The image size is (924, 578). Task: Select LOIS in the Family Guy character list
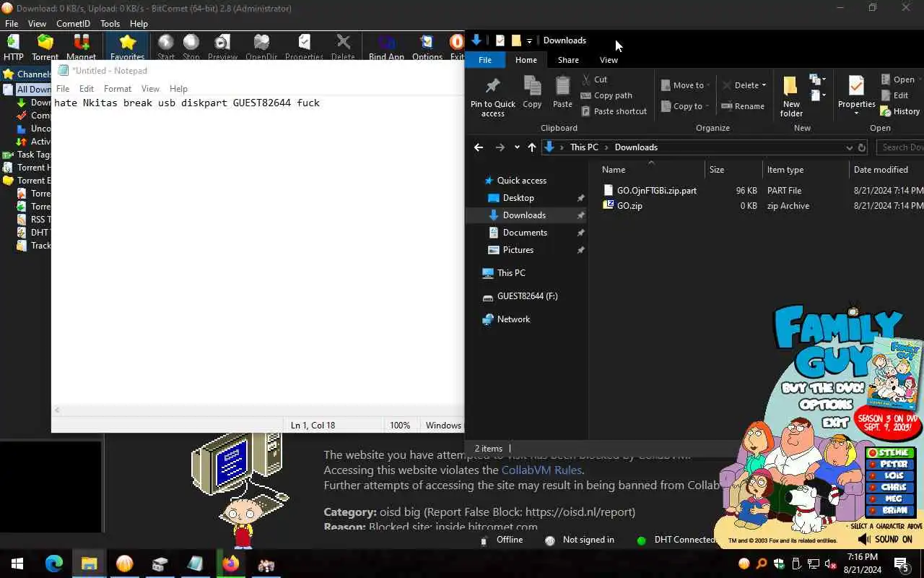pos(890,476)
